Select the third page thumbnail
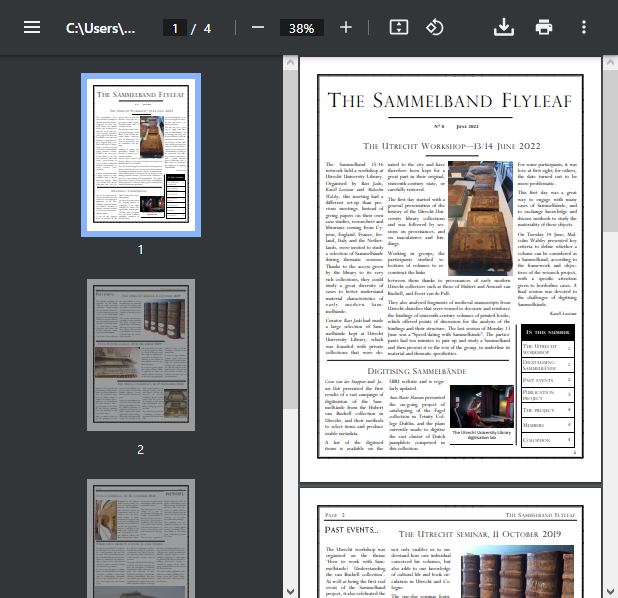618x598 pixels. pos(141,538)
